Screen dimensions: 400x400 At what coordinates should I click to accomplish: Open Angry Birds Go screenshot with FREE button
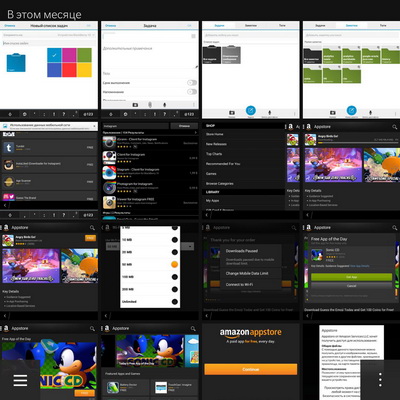tap(49, 272)
